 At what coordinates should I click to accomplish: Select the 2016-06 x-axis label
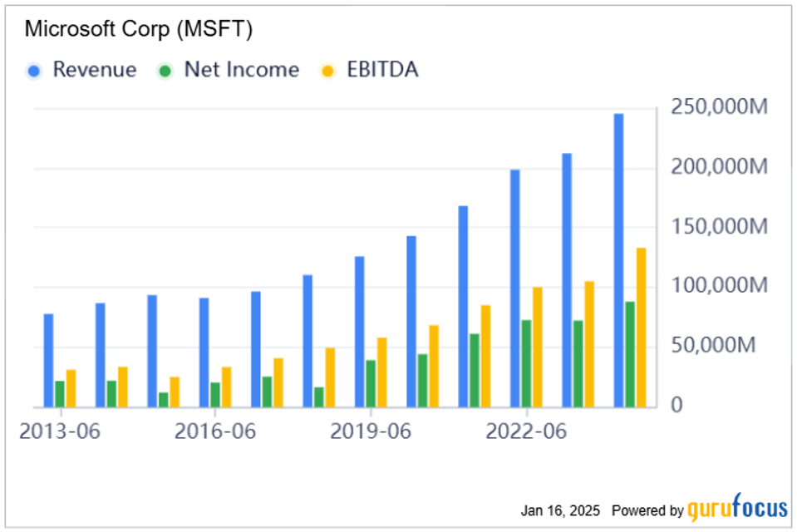[215, 431]
